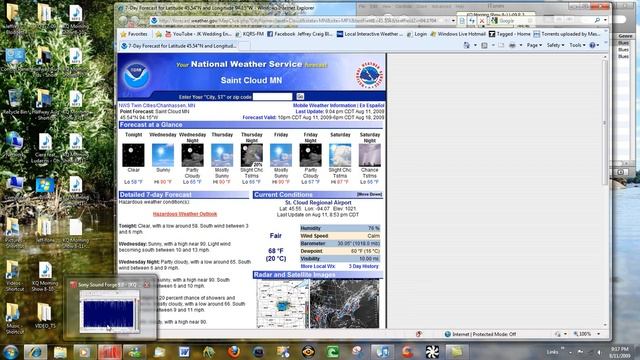The height and width of the screenshot is (360, 640).
Task: Switch to Sony Sound Forge taskbar button
Action: (x=109, y=352)
